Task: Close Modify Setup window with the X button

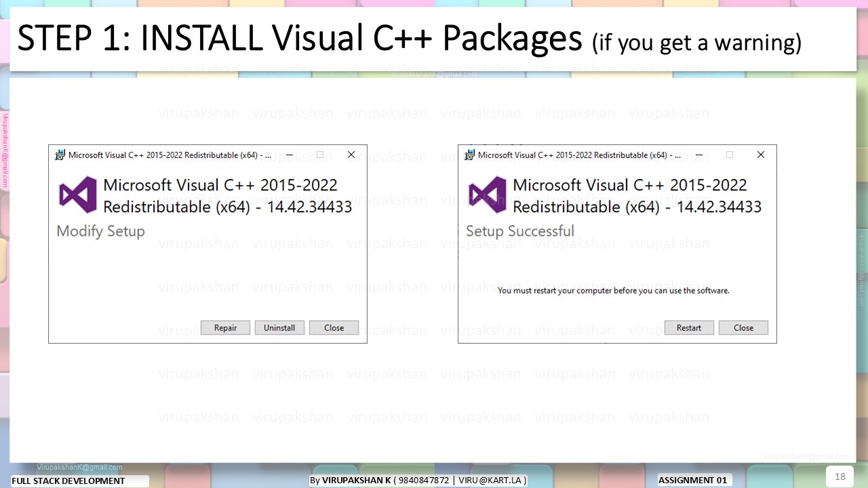Action: (351, 155)
